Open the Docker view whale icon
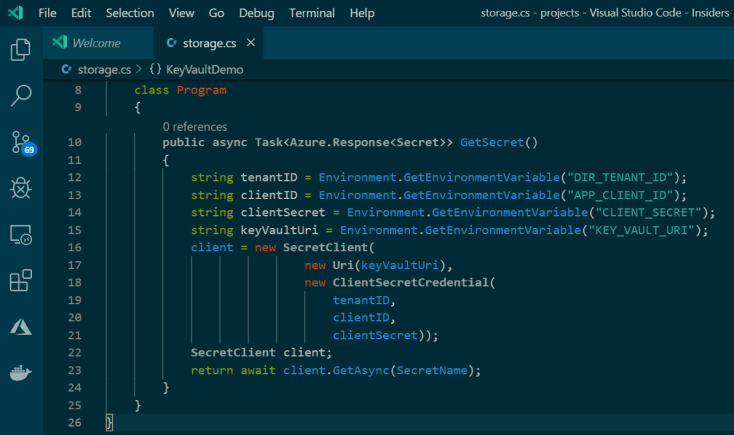 coord(20,374)
